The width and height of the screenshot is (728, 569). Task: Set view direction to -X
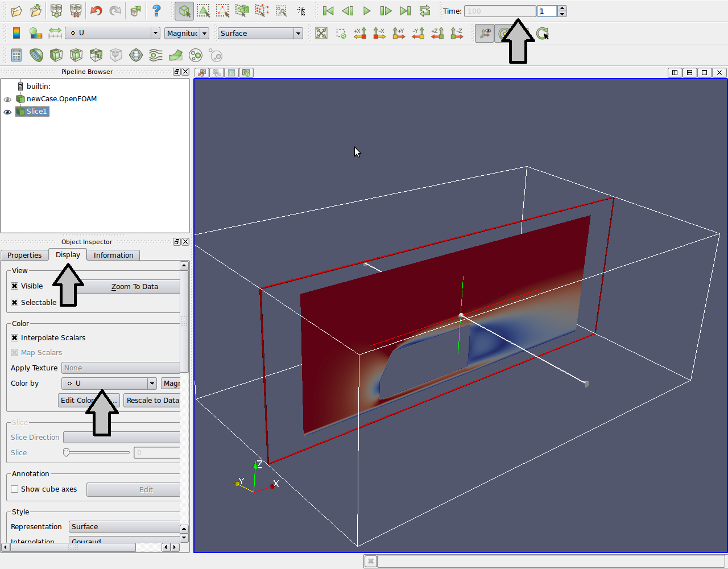tap(379, 33)
